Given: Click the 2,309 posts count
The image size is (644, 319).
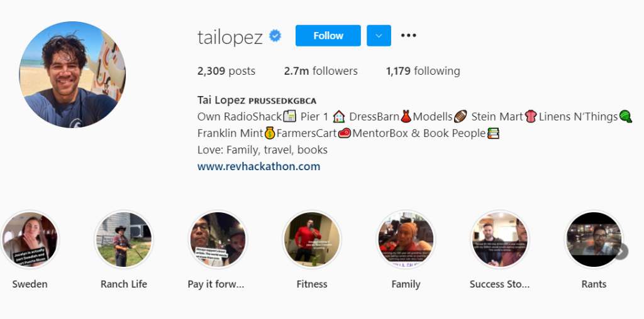Looking at the screenshot, I should tap(226, 71).
